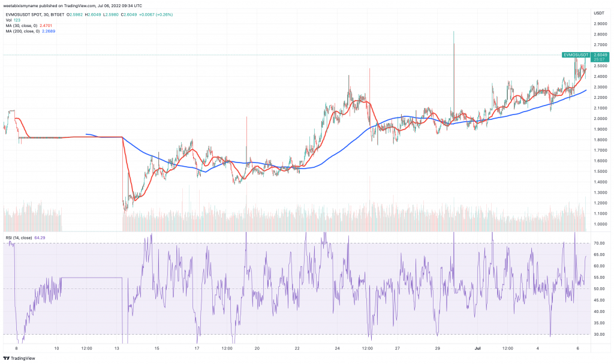The image size is (614, 364).
Task: Click the RSI 40.00 axis label
Action: coord(599,312)
